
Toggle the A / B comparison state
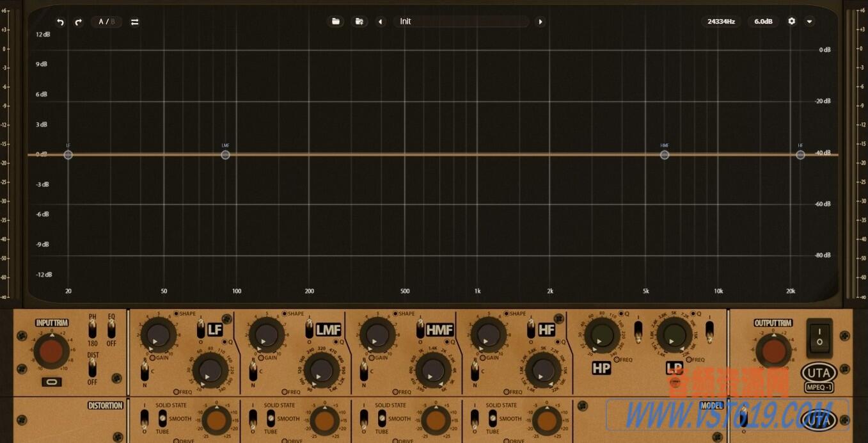pyautogui.click(x=106, y=22)
